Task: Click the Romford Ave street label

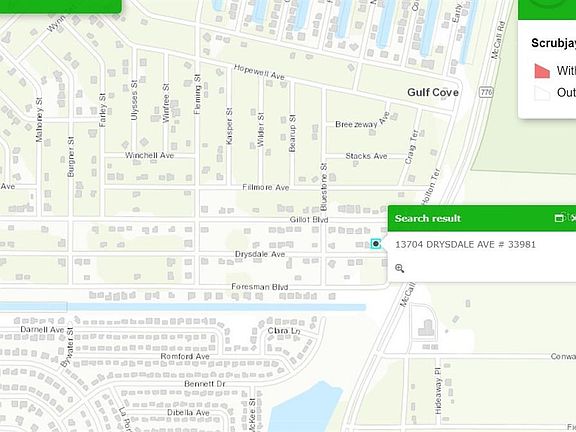Action: pos(185,356)
